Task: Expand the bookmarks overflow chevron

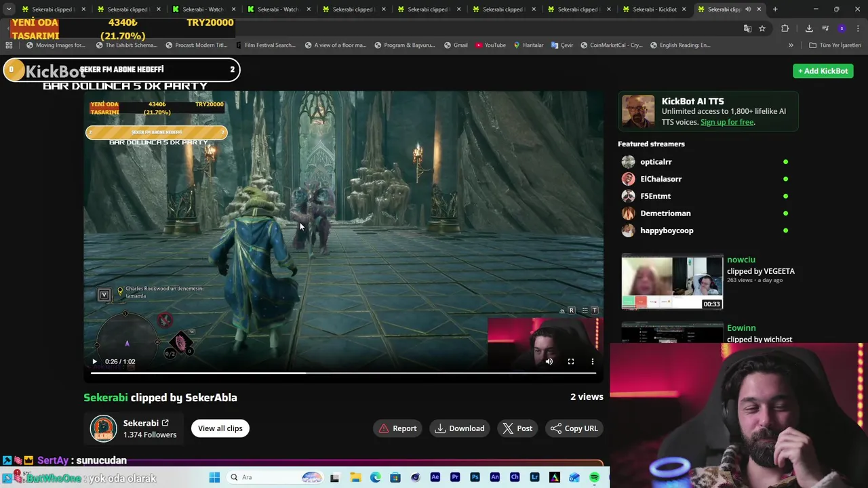Action: point(791,45)
